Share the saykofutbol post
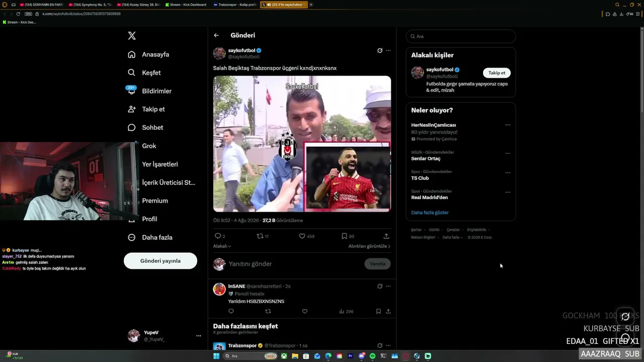644x362 pixels. [386, 236]
